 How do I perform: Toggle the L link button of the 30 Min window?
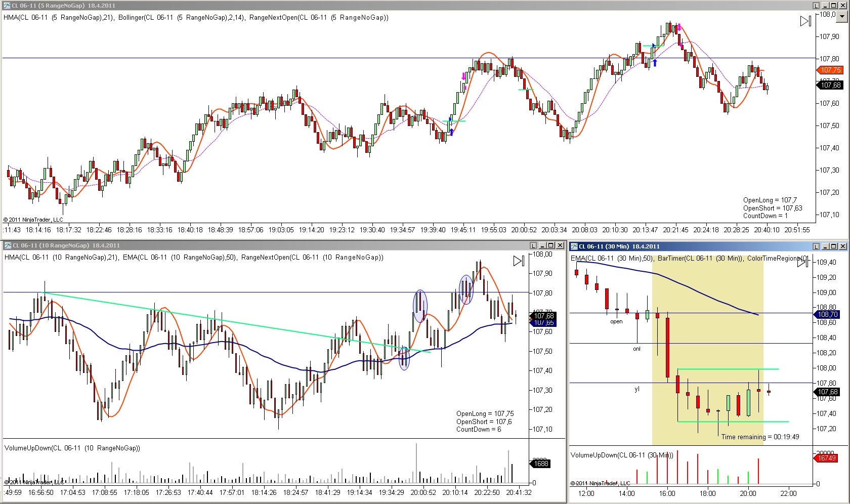click(816, 246)
